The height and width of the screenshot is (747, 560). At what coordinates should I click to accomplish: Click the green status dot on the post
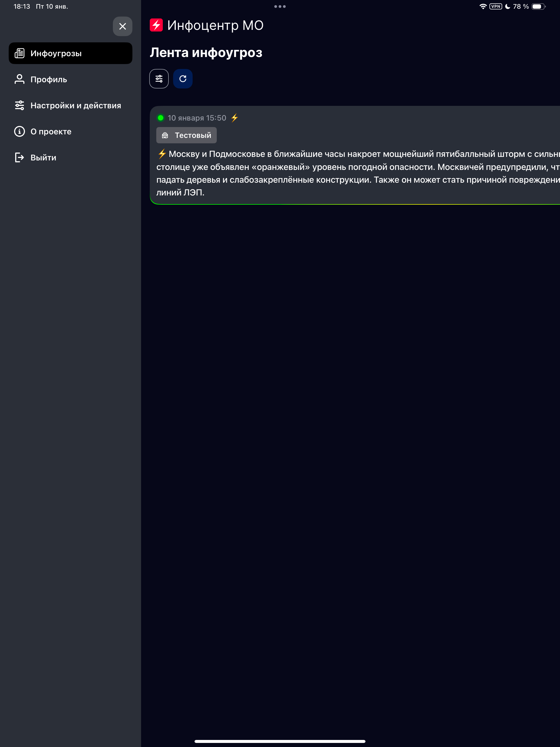(x=161, y=118)
